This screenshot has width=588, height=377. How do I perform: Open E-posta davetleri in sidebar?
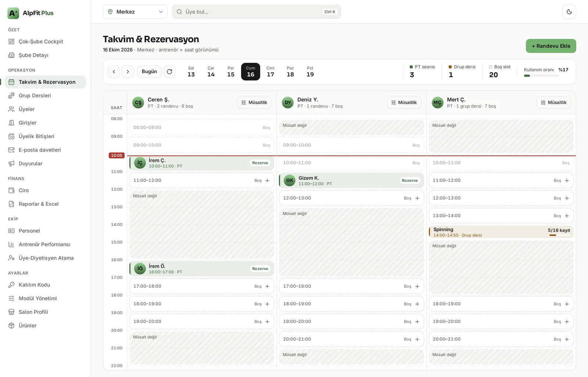45,150
